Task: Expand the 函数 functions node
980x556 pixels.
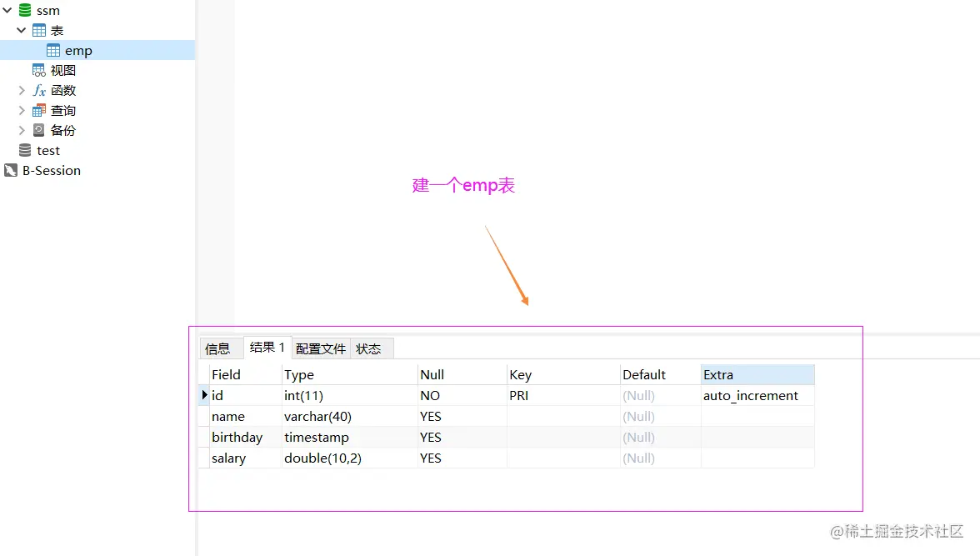Action: pos(22,90)
